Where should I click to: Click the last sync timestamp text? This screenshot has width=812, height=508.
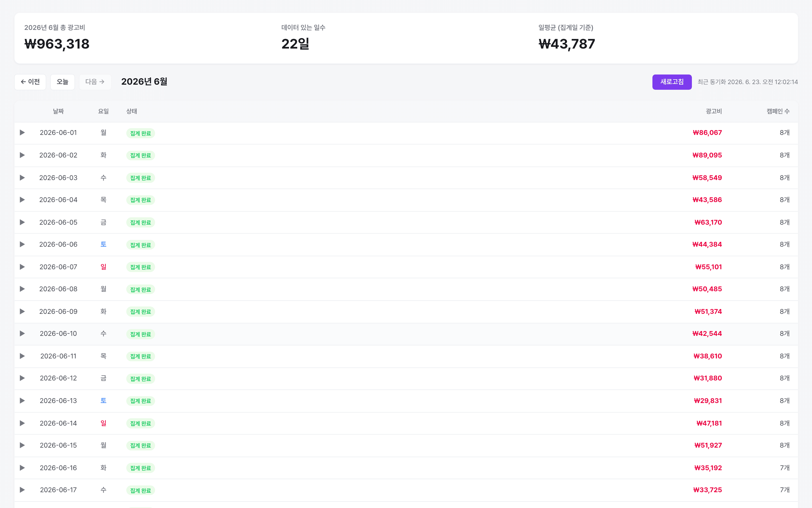pos(748,82)
